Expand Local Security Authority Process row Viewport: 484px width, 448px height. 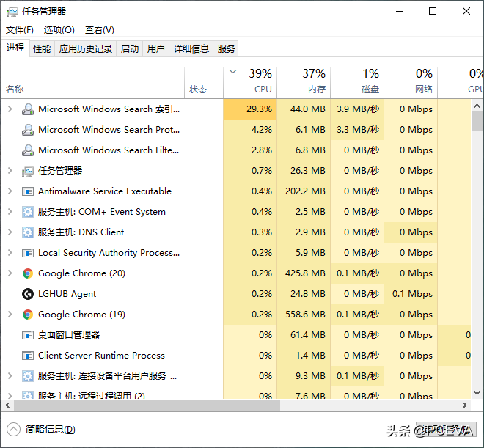coord(10,253)
